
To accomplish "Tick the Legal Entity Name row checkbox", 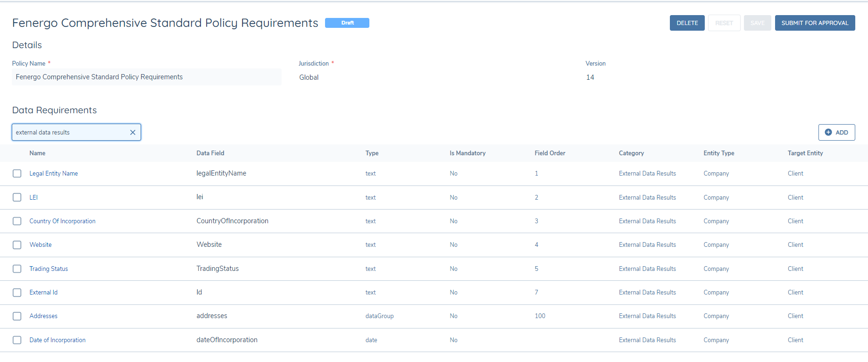I will coord(17,174).
